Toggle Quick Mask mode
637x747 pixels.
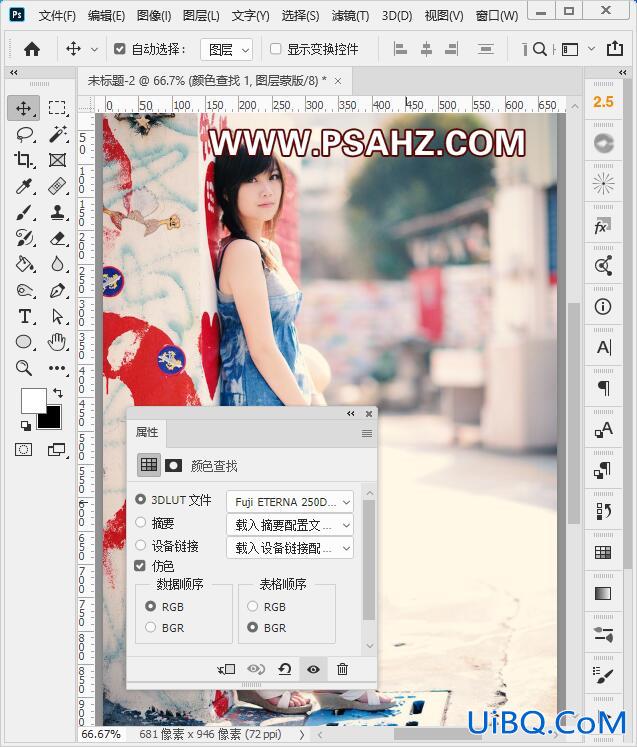(x=23, y=449)
